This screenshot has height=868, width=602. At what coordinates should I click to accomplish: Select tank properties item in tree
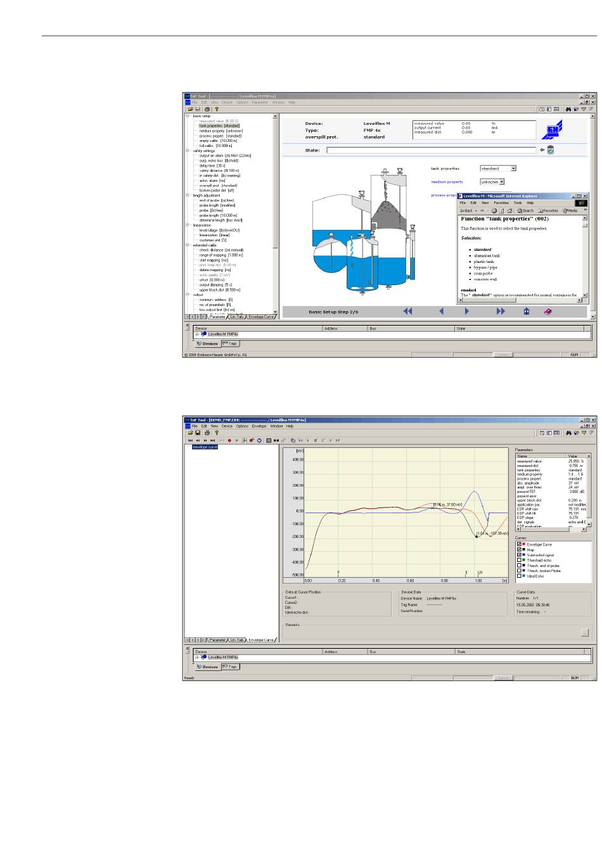pyautogui.click(x=219, y=126)
